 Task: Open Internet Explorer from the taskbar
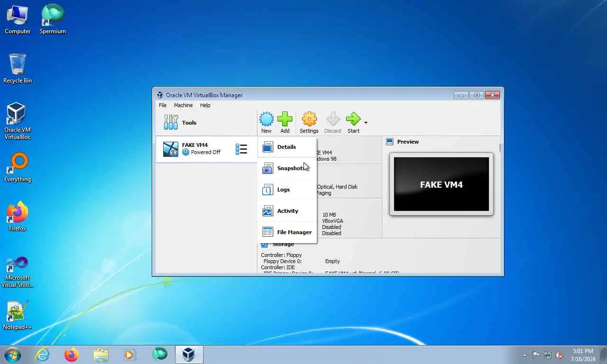coord(43,355)
